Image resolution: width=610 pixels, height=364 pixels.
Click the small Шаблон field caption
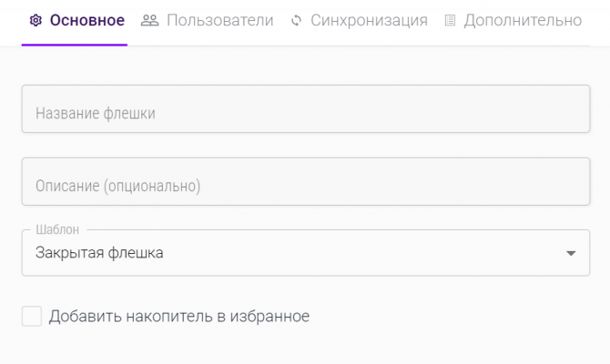57,230
